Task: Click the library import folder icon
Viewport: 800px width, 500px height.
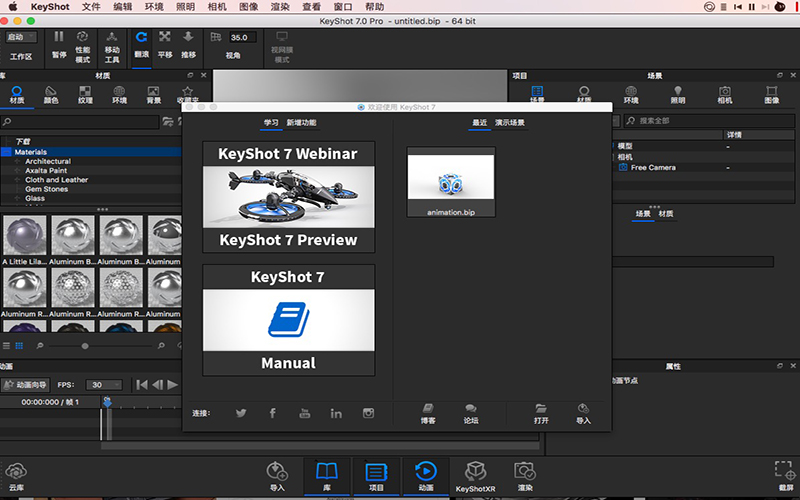Action: tap(167, 121)
